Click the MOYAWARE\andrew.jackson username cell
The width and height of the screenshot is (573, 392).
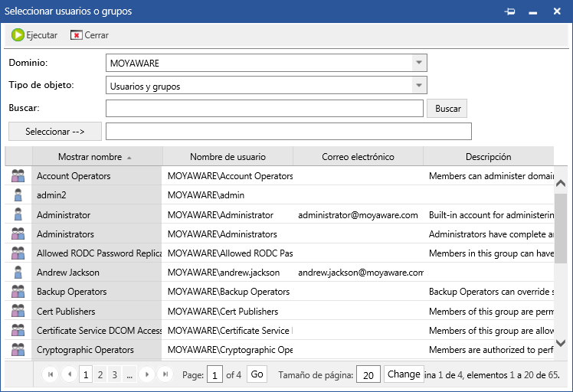[228, 272]
